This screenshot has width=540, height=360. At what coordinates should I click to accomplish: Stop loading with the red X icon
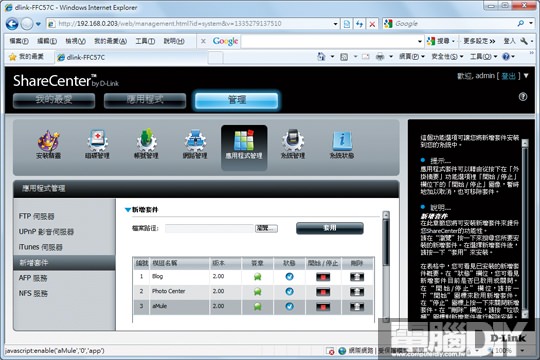click(x=372, y=24)
